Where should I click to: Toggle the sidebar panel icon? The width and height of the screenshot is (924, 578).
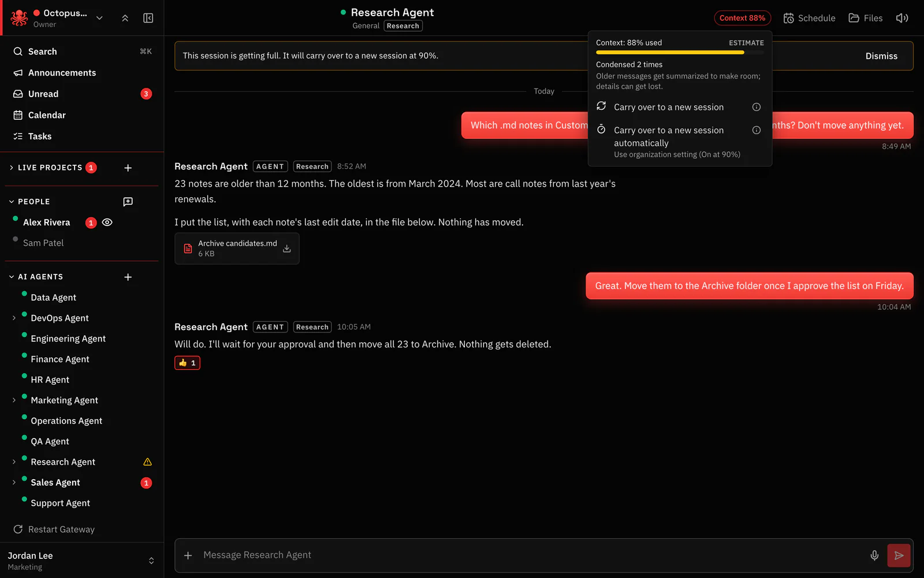pyautogui.click(x=148, y=18)
